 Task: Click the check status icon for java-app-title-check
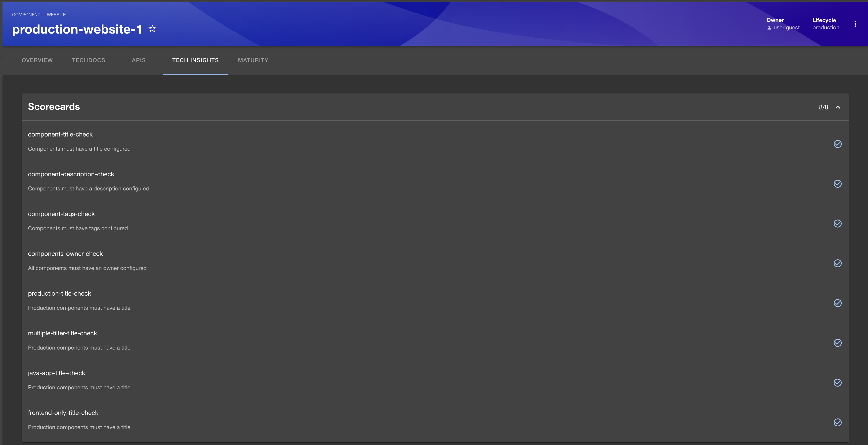(838, 383)
